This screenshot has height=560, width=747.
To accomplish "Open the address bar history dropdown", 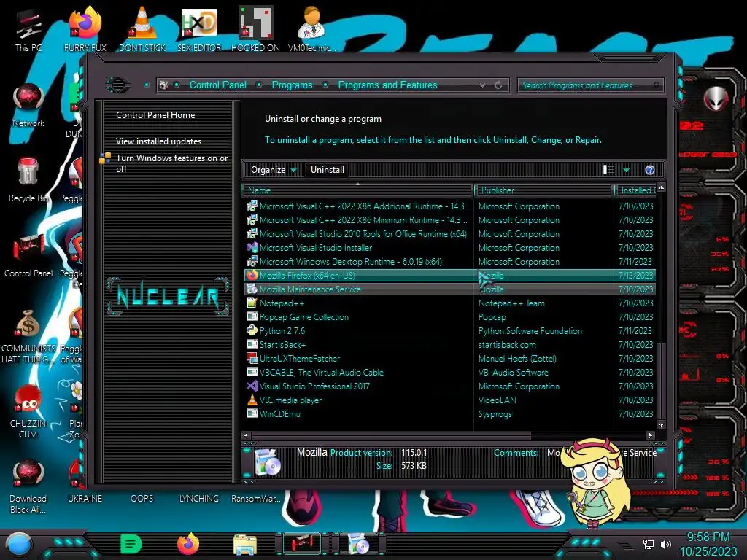I will [x=483, y=85].
